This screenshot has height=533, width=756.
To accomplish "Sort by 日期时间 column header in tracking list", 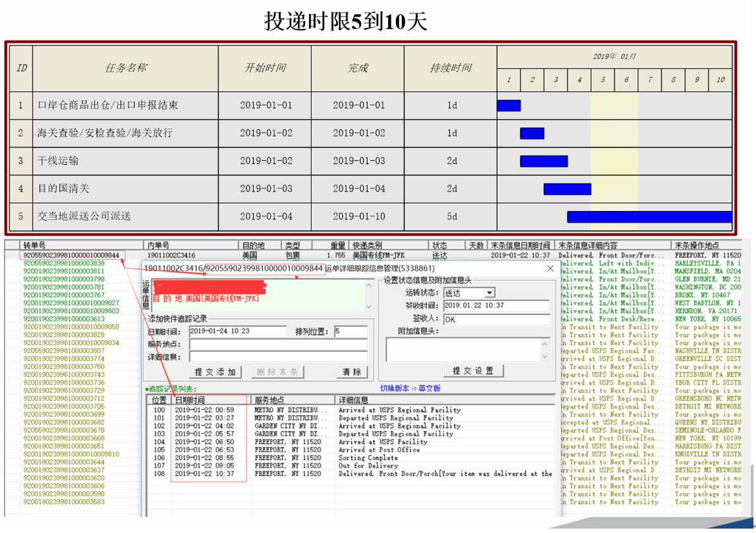I will pos(211,401).
